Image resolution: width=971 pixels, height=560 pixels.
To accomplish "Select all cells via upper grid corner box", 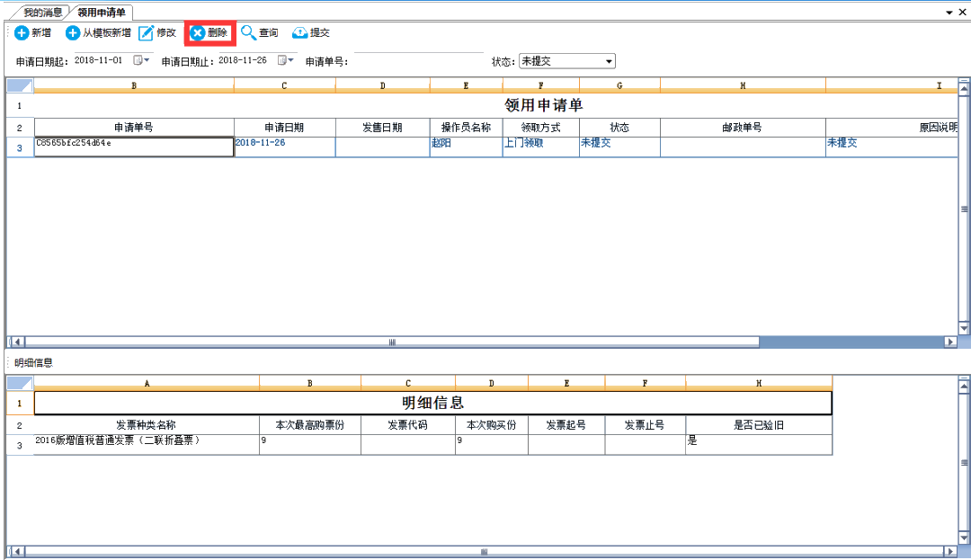I will (x=20, y=85).
